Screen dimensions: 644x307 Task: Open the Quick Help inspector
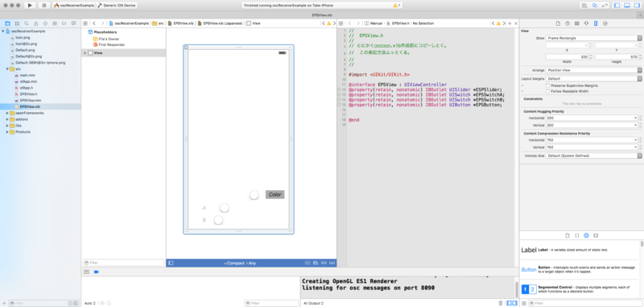pyautogui.click(x=568, y=23)
